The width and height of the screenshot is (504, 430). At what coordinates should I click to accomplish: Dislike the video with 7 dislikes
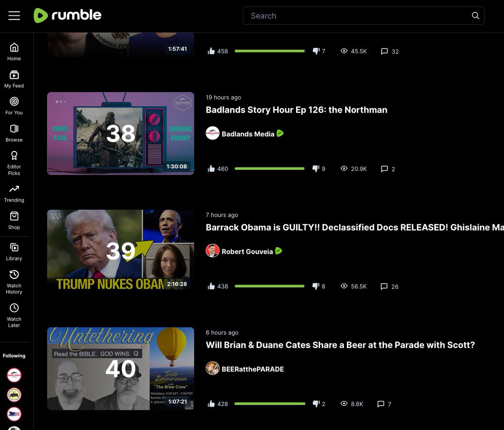click(316, 51)
